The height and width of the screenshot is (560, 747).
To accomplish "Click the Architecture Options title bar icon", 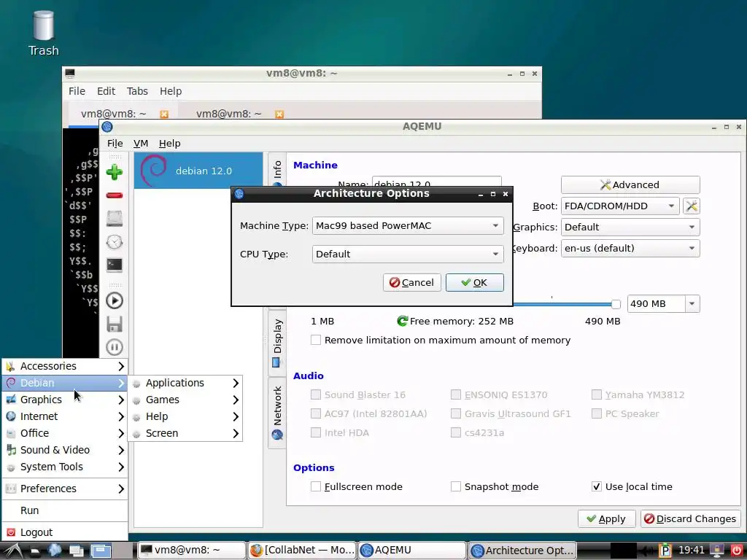I will [239, 194].
